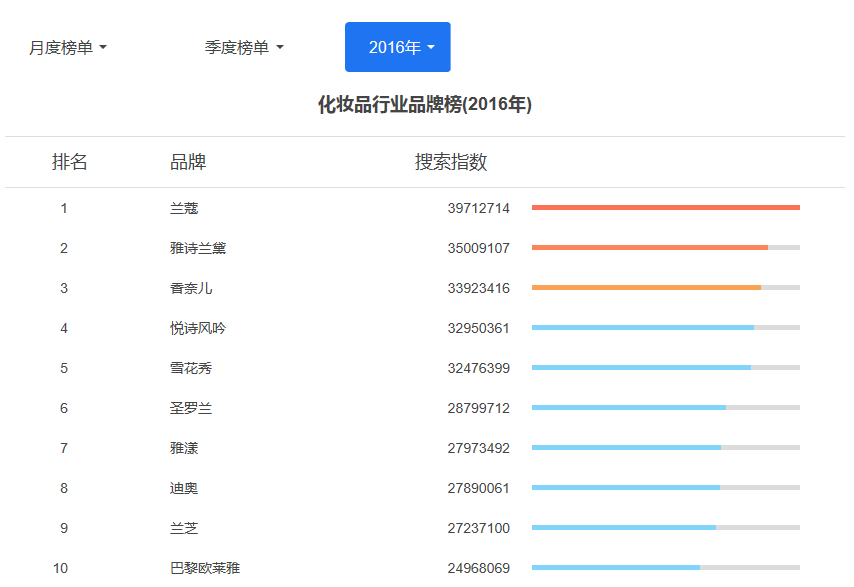Select brand name 雅漾
The height and width of the screenshot is (587, 854).
click(x=184, y=448)
